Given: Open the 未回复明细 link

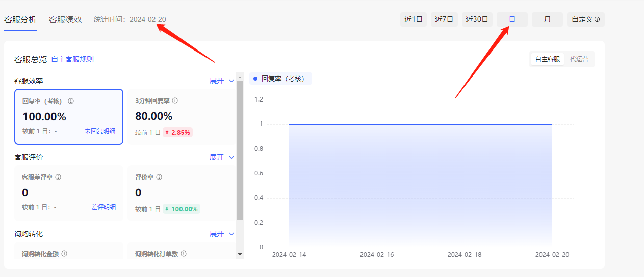Looking at the screenshot, I should pos(100,131).
